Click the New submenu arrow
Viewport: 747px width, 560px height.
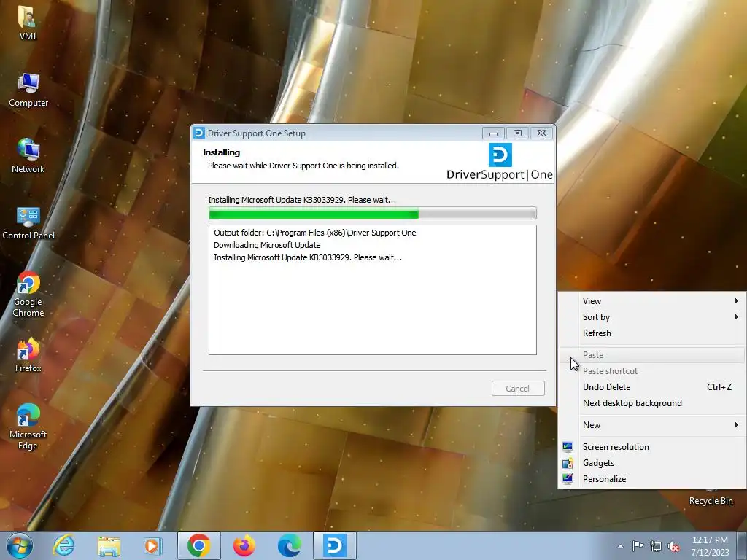pos(737,425)
